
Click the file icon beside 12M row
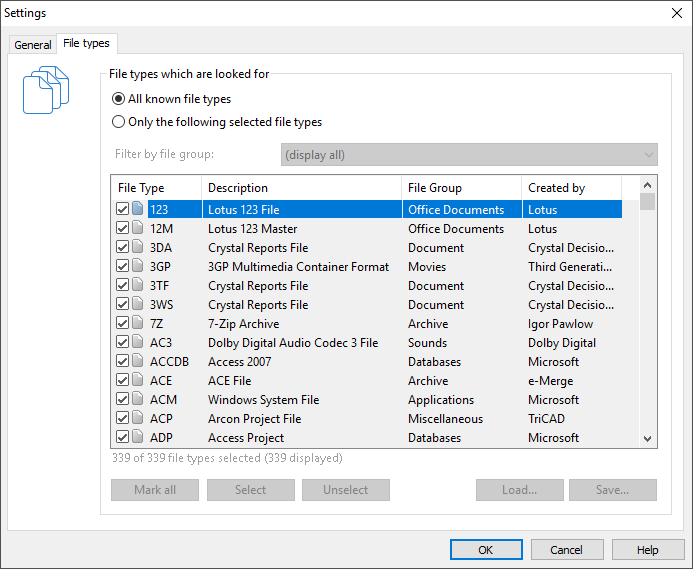point(138,229)
